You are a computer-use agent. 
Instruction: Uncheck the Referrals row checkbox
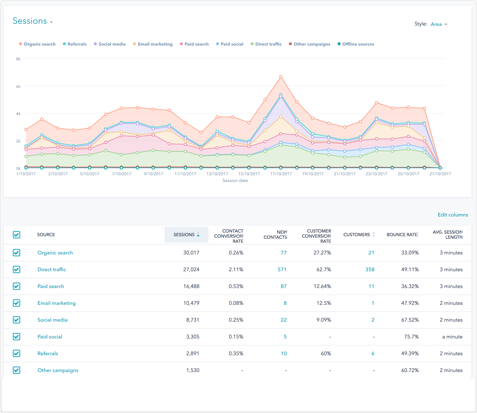[x=16, y=353]
